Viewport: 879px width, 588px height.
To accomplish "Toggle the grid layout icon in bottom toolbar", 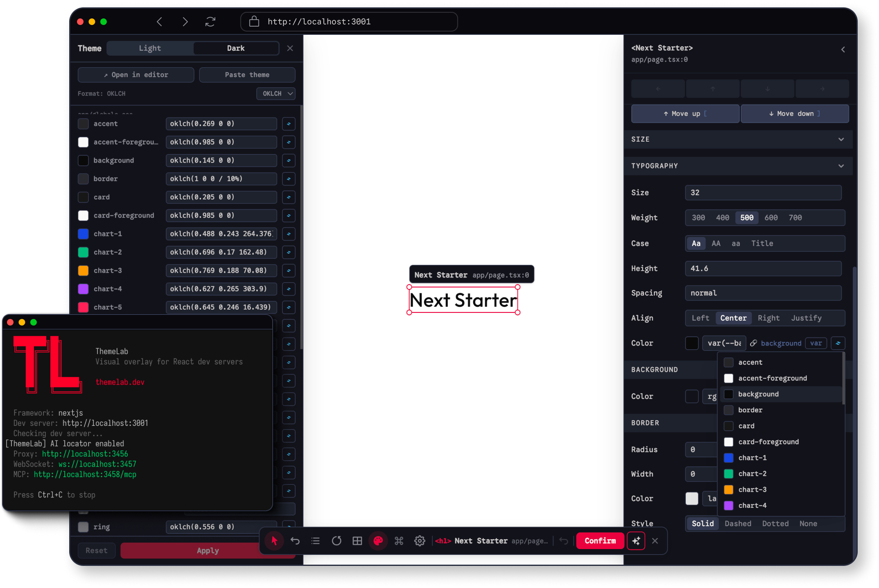I will coord(357,541).
